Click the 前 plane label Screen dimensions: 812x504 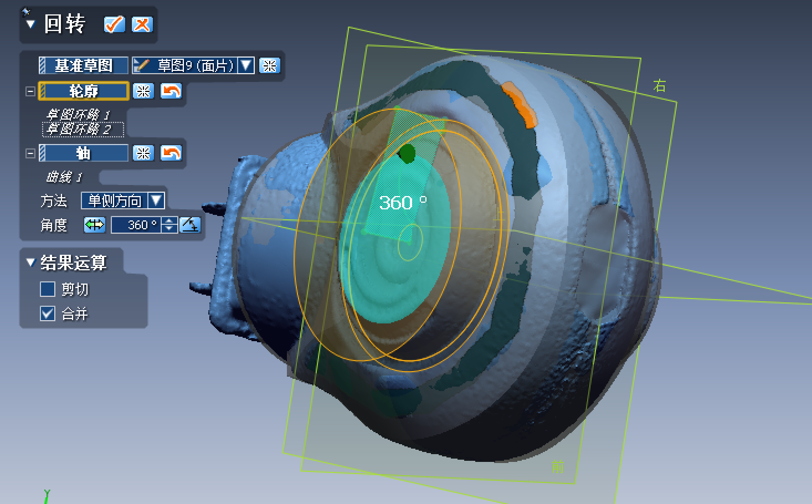[x=558, y=467]
